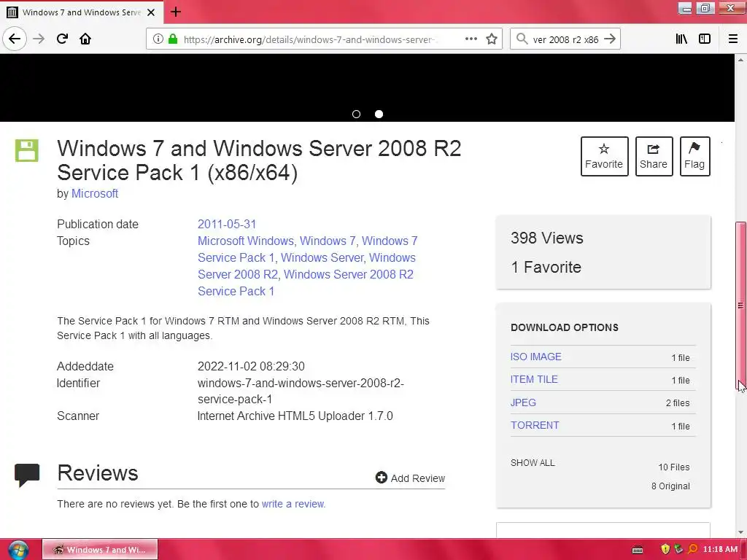This screenshot has height=560, width=747.
Task: Select first carousel dot indicator
Action: [356, 114]
